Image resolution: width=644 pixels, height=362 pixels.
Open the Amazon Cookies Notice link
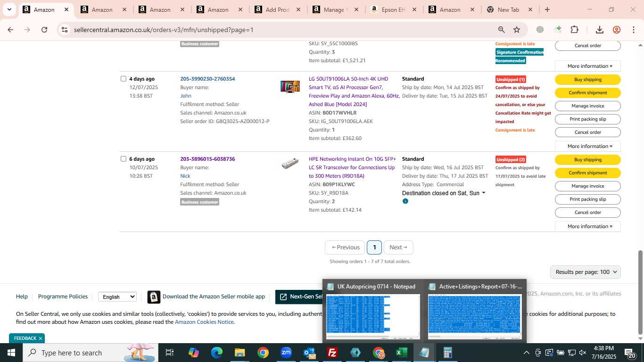point(204,322)
